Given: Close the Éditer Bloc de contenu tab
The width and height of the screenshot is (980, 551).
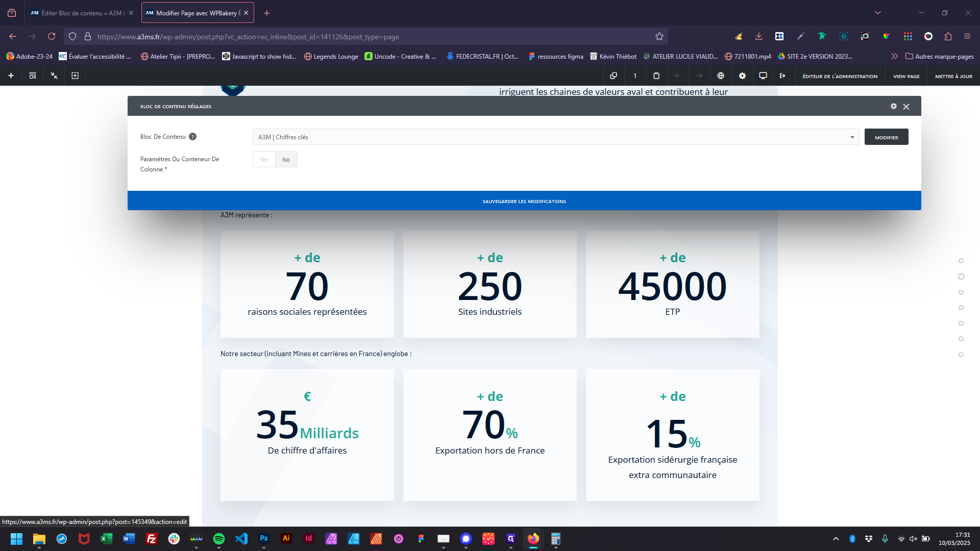Looking at the screenshot, I should click(x=131, y=13).
